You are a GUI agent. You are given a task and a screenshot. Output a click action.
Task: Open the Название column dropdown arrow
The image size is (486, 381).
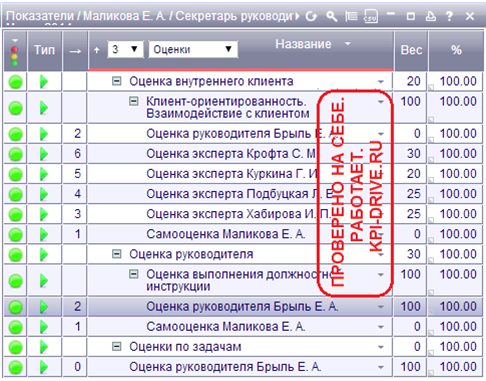pos(348,44)
